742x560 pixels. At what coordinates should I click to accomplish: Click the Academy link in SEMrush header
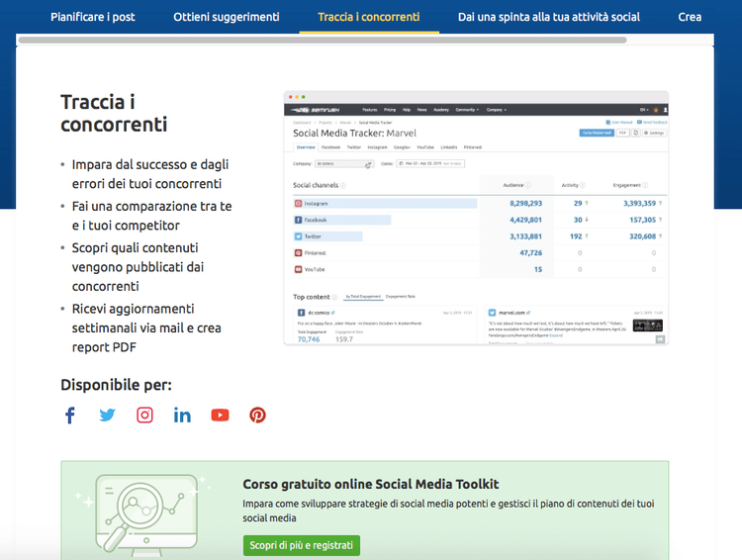(441, 110)
